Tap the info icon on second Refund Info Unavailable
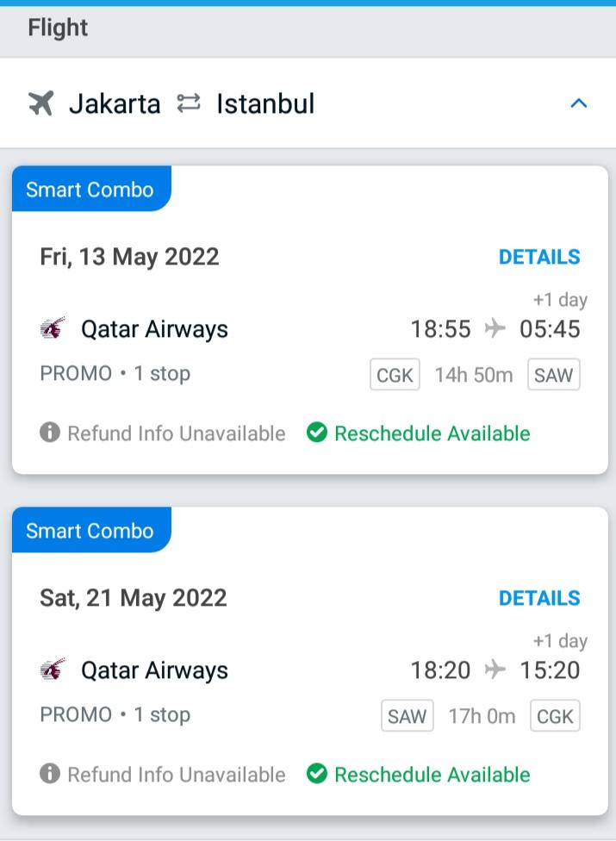 (50, 774)
